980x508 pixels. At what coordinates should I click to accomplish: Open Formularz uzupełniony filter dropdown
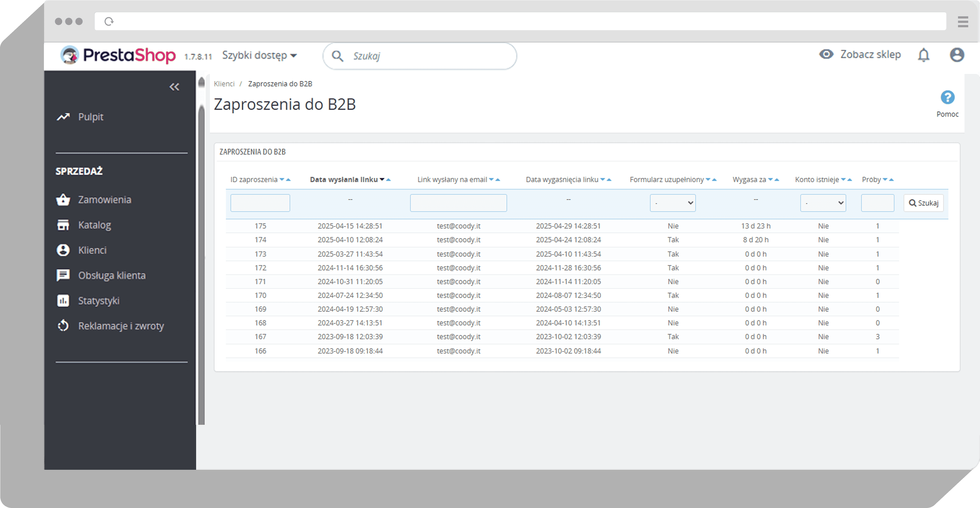(x=672, y=203)
